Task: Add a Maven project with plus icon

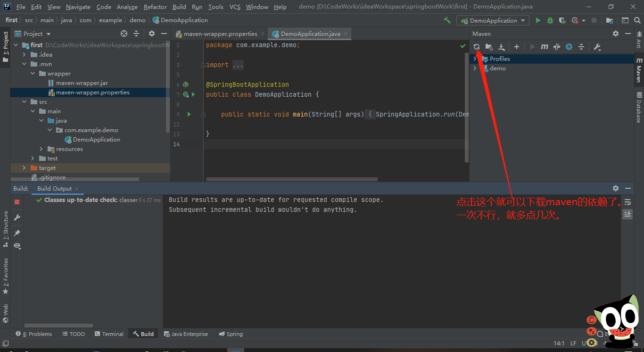Action: [517, 47]
